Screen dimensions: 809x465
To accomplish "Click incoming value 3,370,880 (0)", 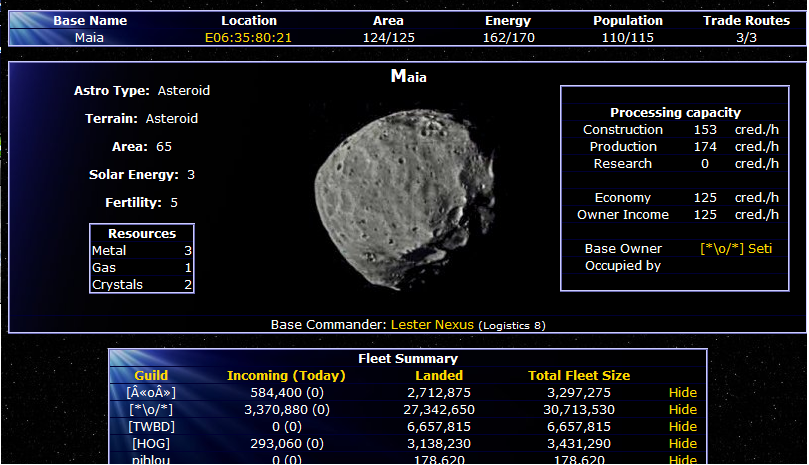I will click(x=287, y=409).
